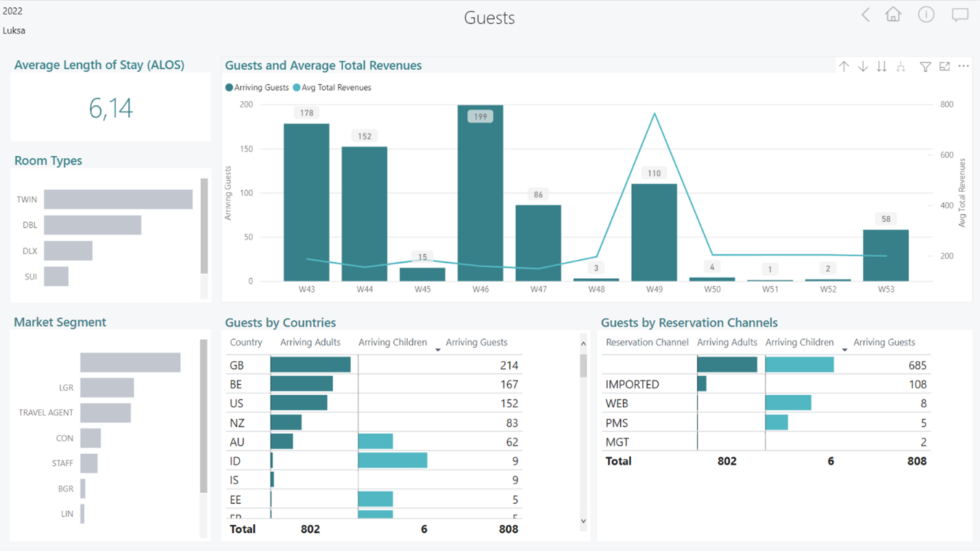Open more options ellipsis on chart
Screen dimensions: 980x551
pos(964,66)
